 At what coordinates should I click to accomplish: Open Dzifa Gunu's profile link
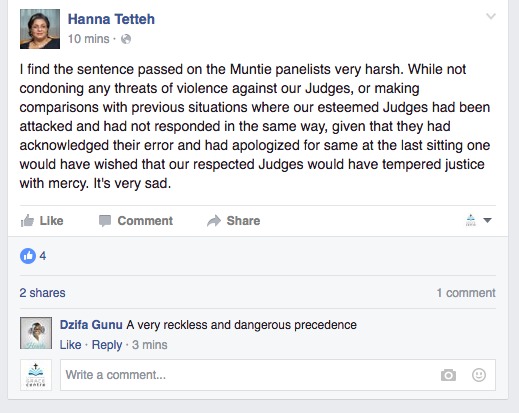(x=91, y=325)
